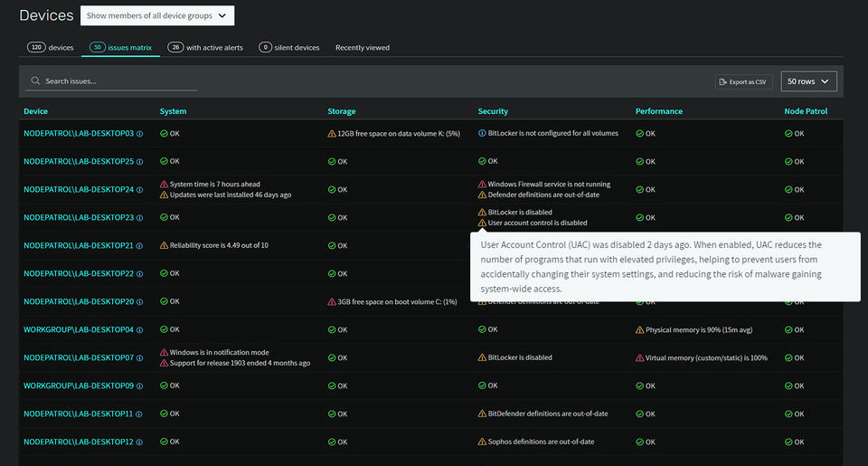This screenshot has height=466, width=868.
Task: Click red alert icon for Virtual memory 100%
Action: (639, 358)
